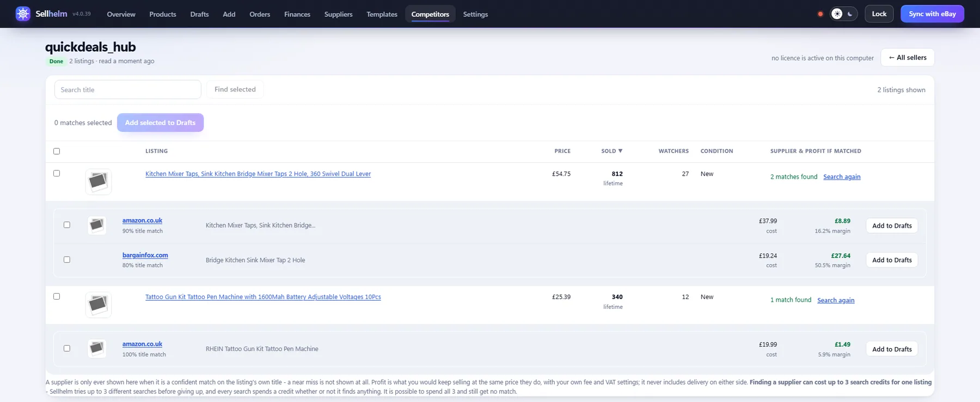Add bargainfox.com match to Drafts

click(x=892, y=260)
